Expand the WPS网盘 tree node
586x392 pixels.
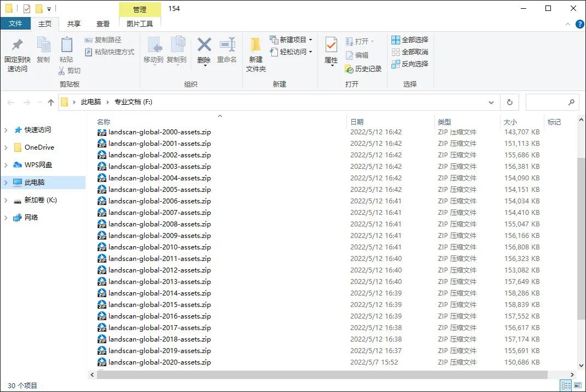click(x=5, y=165)
